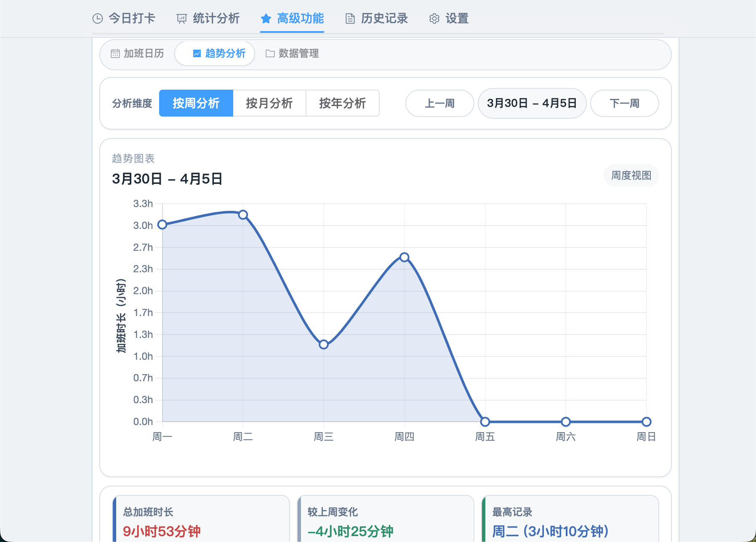Click the chart board icon beside 统计分析
The width and height of the screenshot is (756, 542).
click(x=181, y=19)
